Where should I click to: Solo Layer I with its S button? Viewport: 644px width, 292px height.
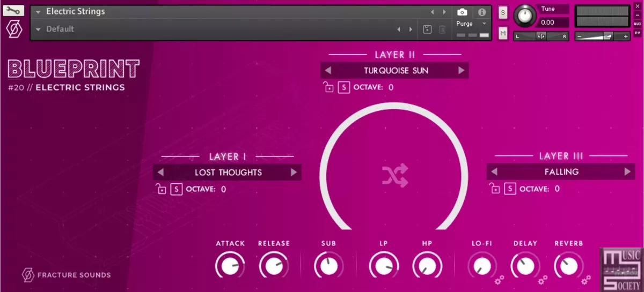[176, 189]
